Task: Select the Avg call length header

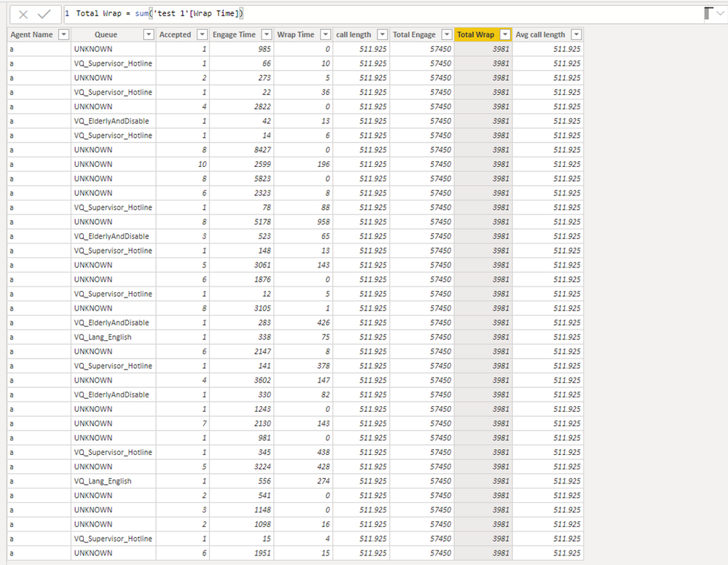Action: (541, 34)
